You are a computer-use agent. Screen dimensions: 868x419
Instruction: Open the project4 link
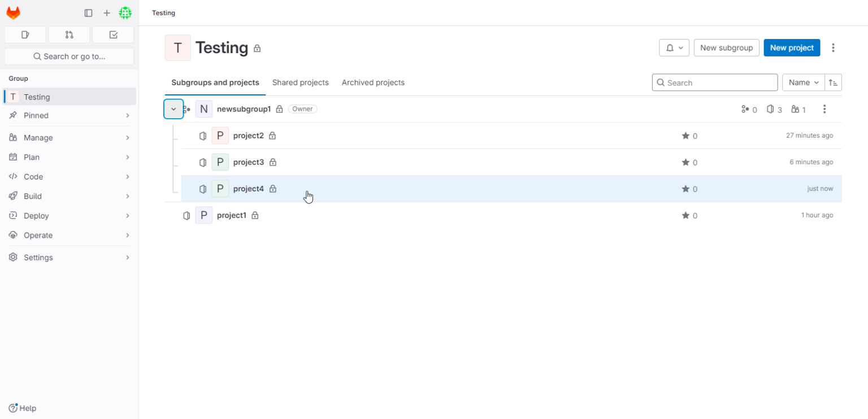tap(248, 189)
